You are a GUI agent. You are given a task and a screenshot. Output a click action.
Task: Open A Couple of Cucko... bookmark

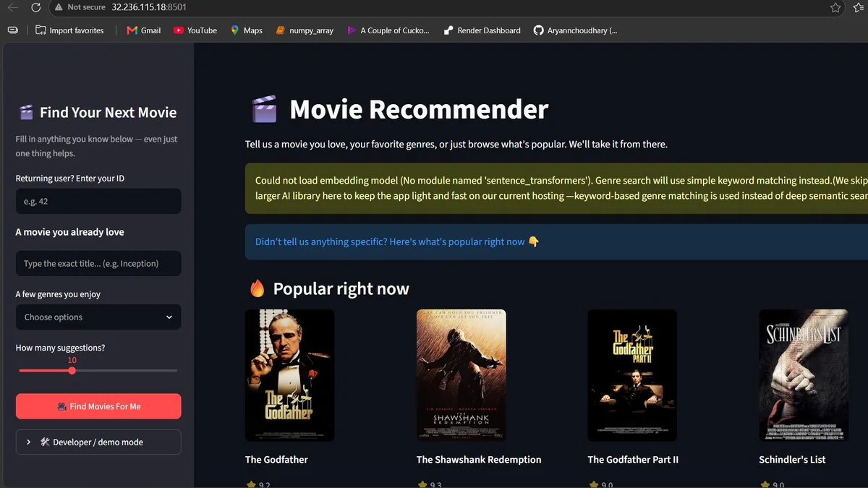point(388,30)
